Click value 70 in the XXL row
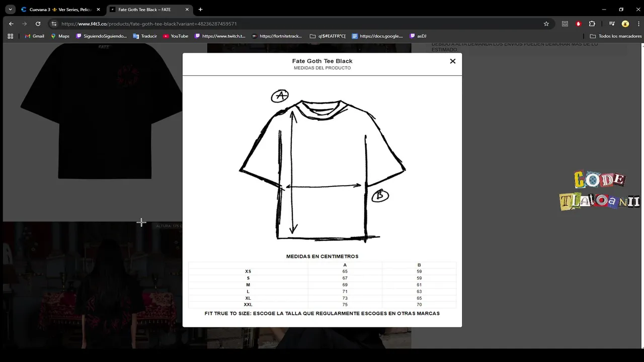The height and width of the screenshot is (362, 644). (x=419, y=305)
